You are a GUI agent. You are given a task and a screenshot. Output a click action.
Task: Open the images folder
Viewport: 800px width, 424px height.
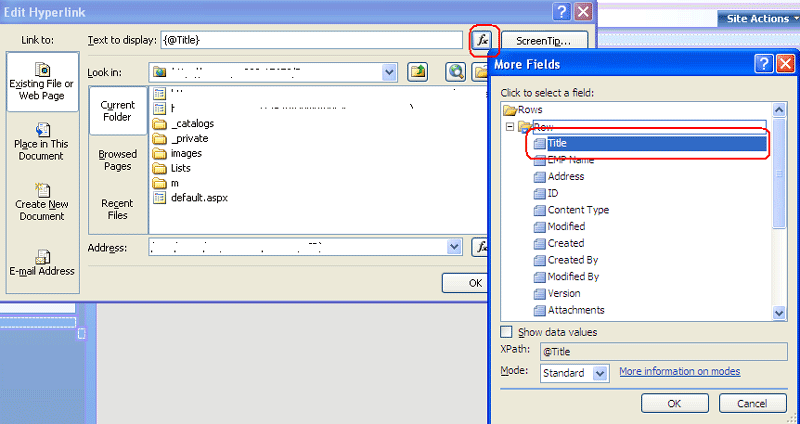[178, 153]
